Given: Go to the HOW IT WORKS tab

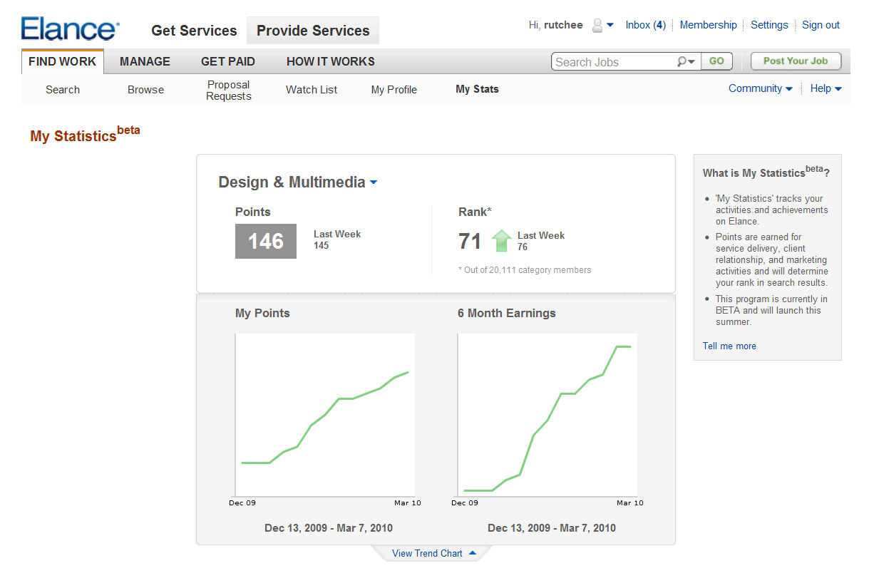Looking at the screenshot, I should pyautogui.click(x=330, y=61).
